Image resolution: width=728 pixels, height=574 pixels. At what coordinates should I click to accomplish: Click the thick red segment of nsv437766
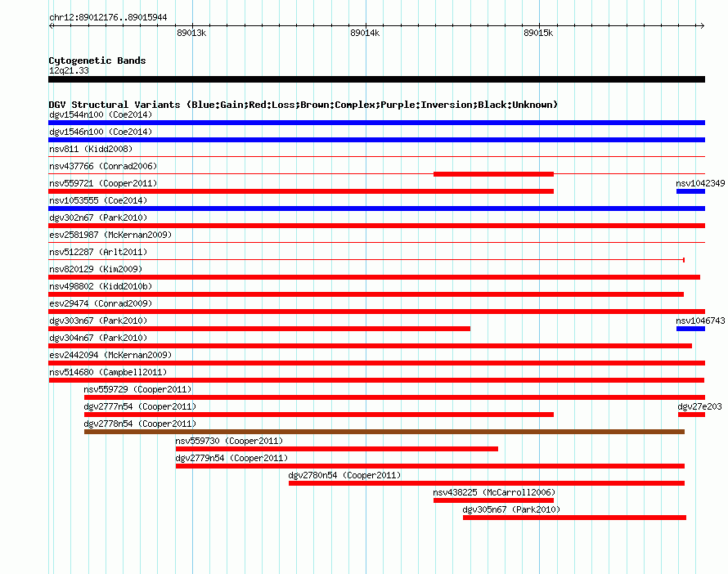pos(493,174)
